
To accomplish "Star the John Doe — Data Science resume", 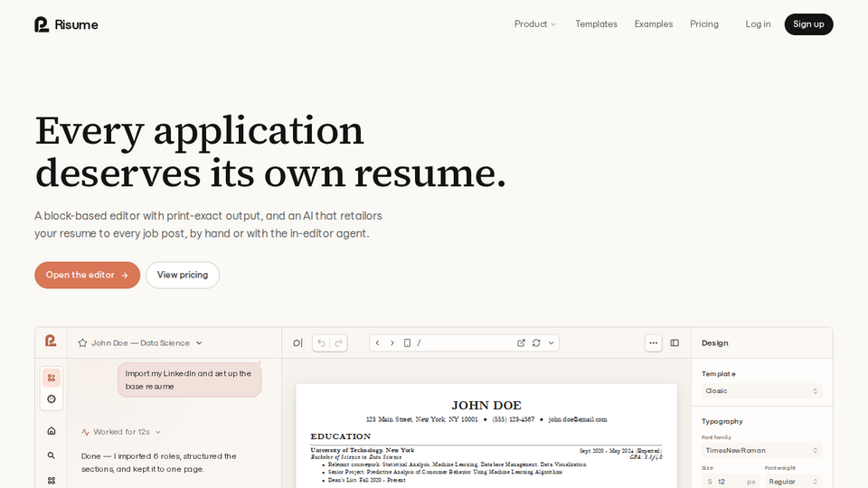I will (x=82, y=343).
